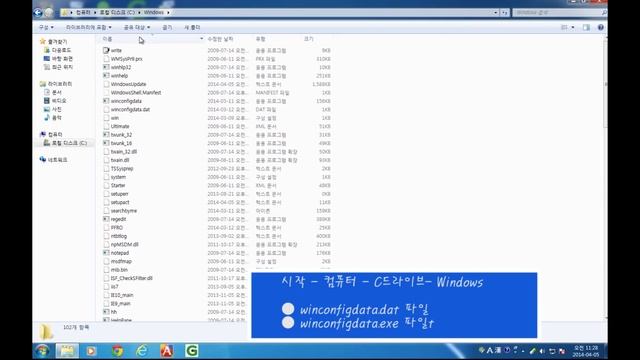The image size is (640, 360).
Task: Open the Help question mark icon
Action: click(600, 27)
